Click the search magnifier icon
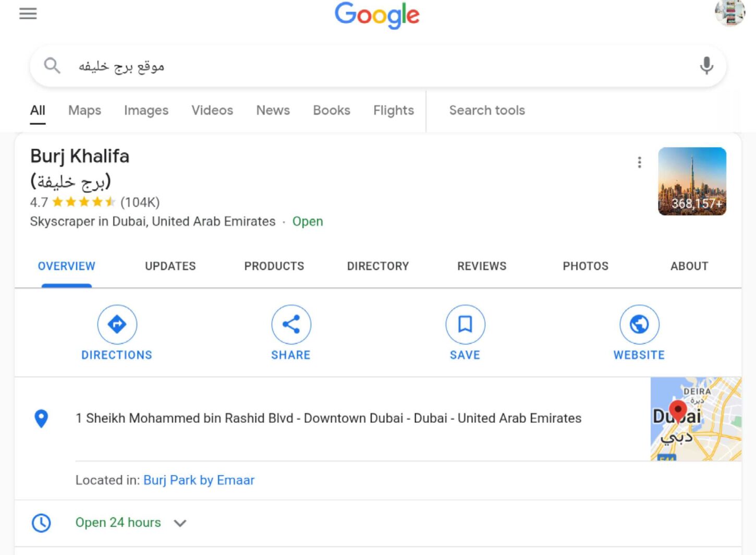 pyautogui.click(x=52, y=66)
